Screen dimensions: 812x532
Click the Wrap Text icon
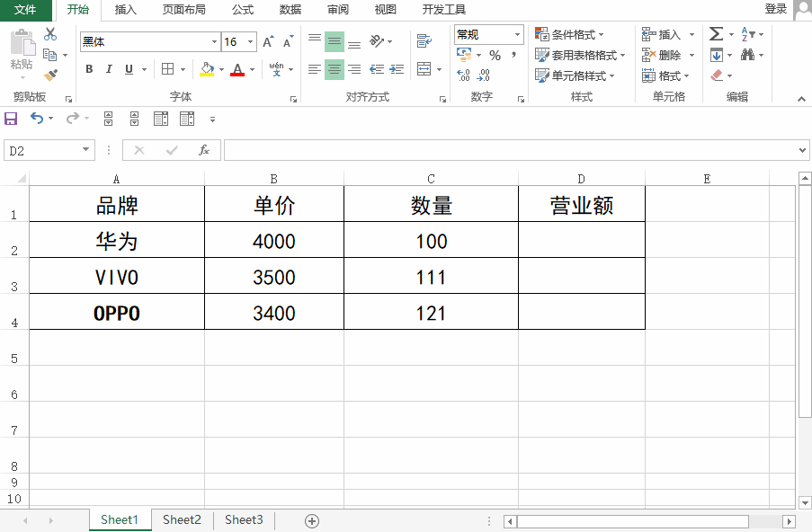424,40
